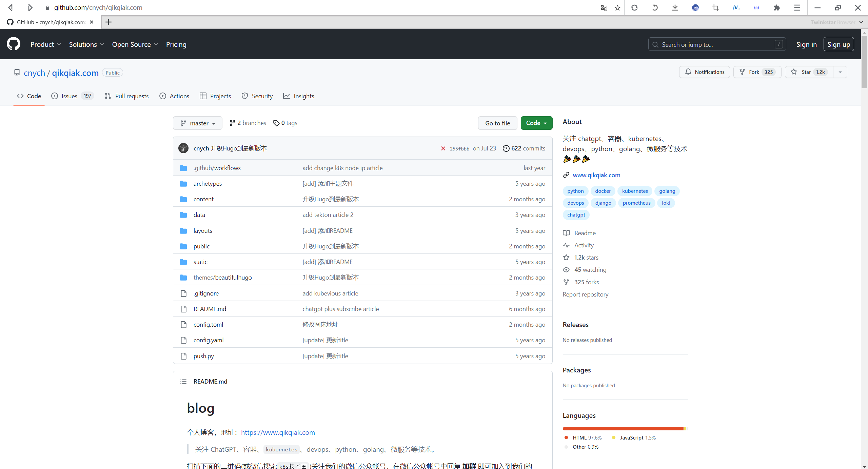This screenshot has width=868, height=469.
Task: Click the README outline list icon
Action: click(183, 381)
